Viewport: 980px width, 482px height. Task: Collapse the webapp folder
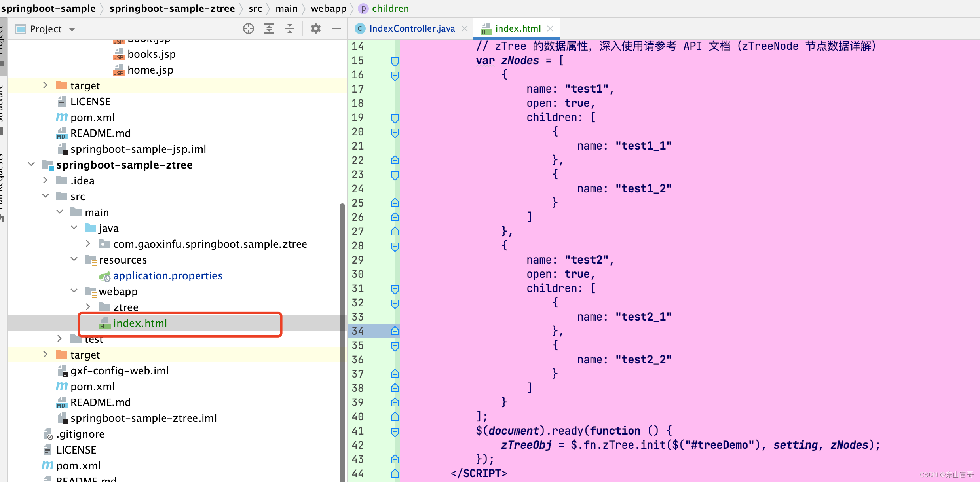point(74,291)
